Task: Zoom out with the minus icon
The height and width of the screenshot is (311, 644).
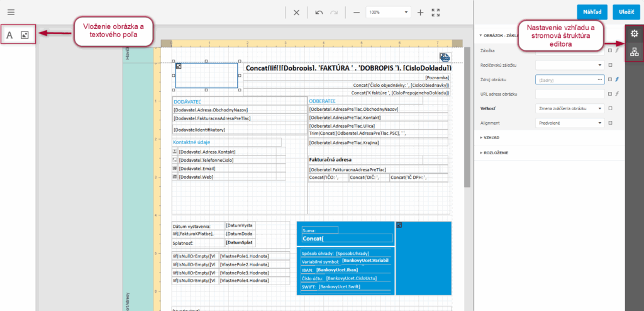Action: (x=356, y=13)
